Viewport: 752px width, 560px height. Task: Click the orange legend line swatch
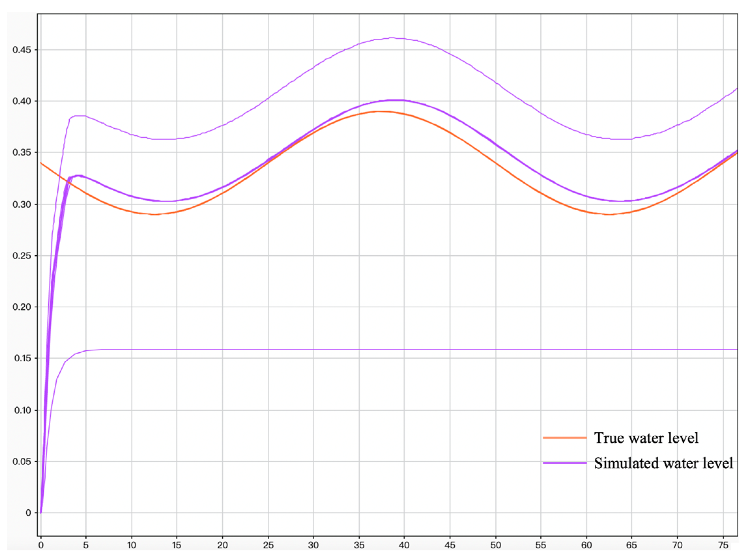[564, 438]
